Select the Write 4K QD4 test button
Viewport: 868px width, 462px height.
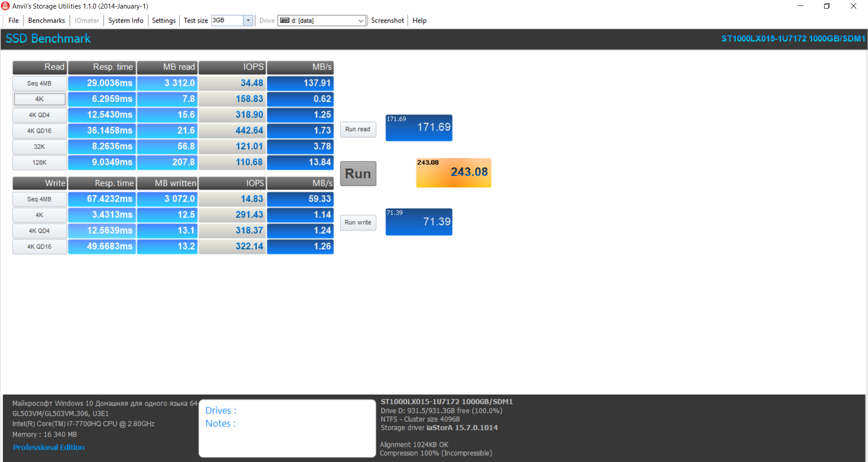(x=40, y=231)
